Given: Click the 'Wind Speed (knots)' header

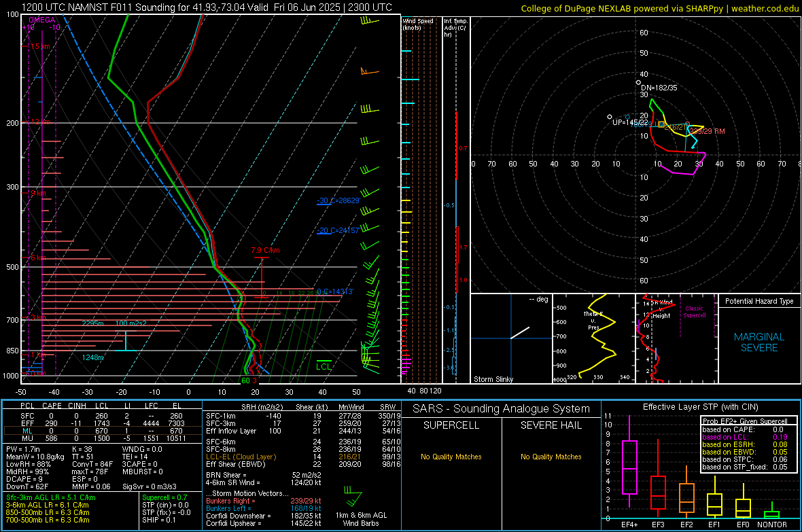Looking at the screenshot, I should [x=417, y=24].
